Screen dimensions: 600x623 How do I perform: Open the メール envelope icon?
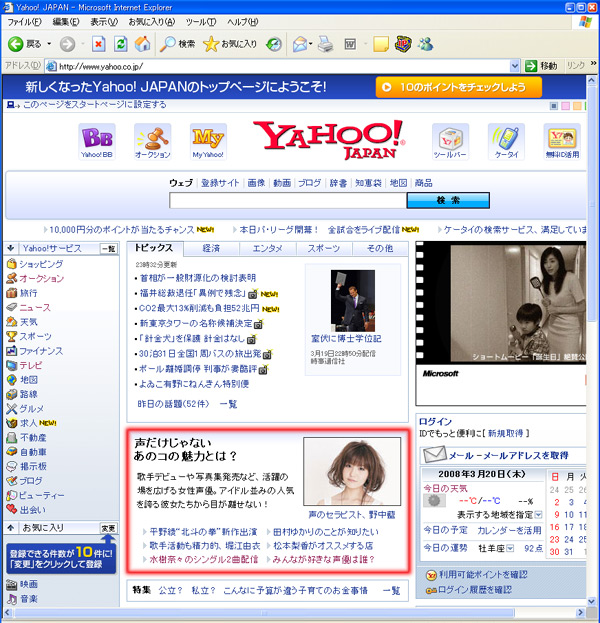pyautogui.click(x=434, y=455)
